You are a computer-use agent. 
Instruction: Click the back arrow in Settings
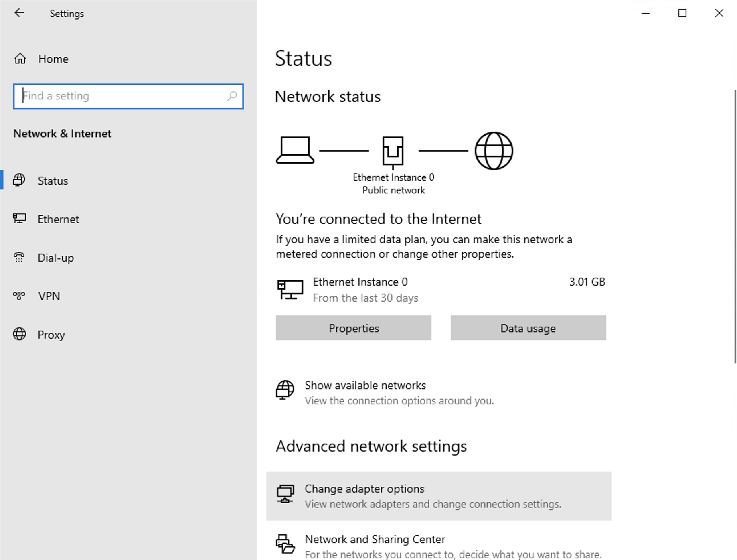(19, 13)
